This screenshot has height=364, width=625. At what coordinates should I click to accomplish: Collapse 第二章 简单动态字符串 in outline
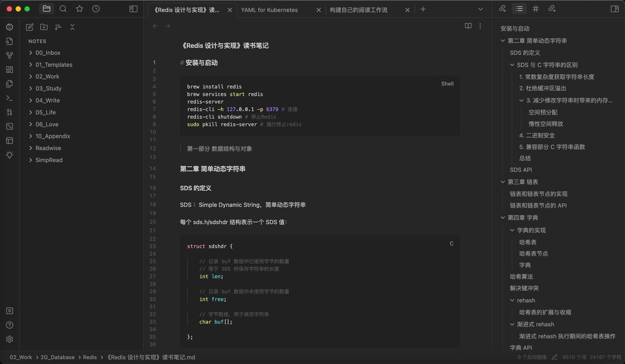coord(503,41)
